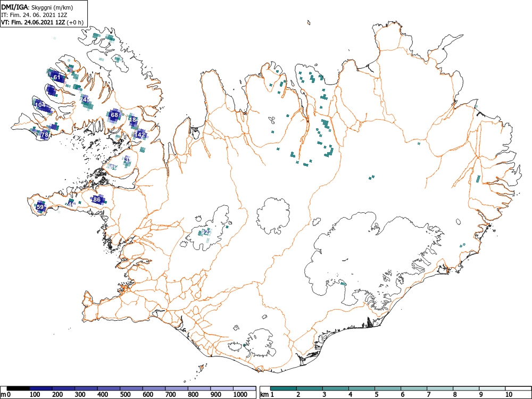
Task: Click the visibility value 68 on the map
Action: pos(115,115)
